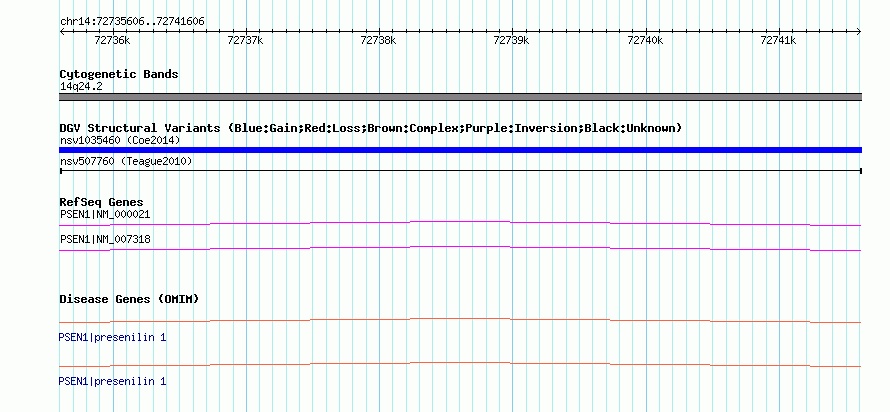Select the gray 14q24.2 cytogenetic band bar

(460, 97)
